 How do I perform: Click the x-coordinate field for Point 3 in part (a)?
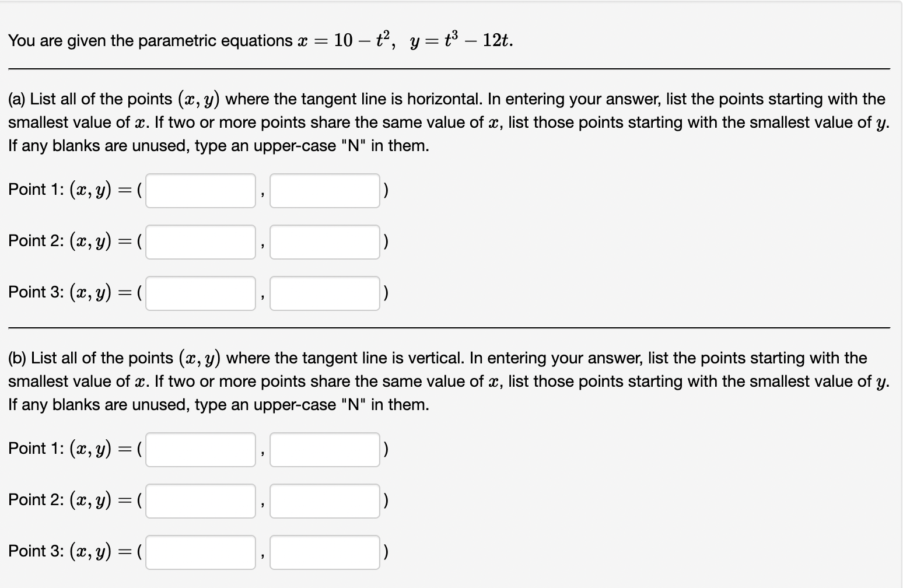200,293
